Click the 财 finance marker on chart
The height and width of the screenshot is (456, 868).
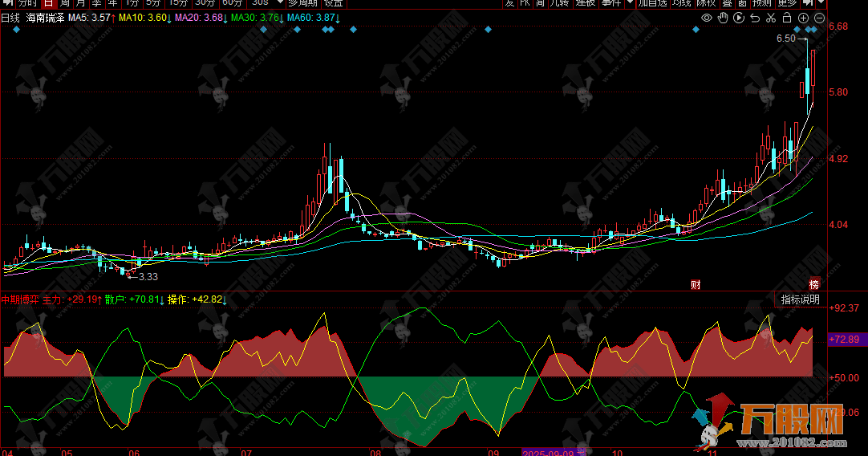(696, 283)
